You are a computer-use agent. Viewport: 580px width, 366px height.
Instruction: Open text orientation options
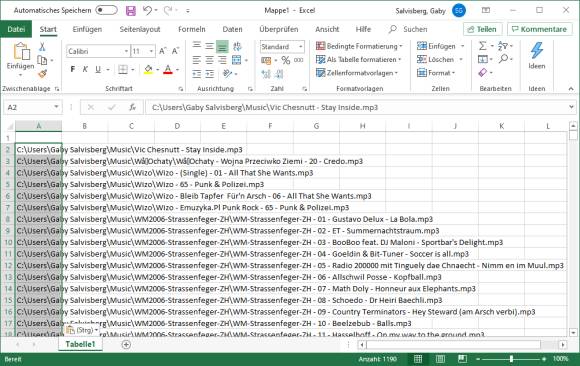coord(227,74)
